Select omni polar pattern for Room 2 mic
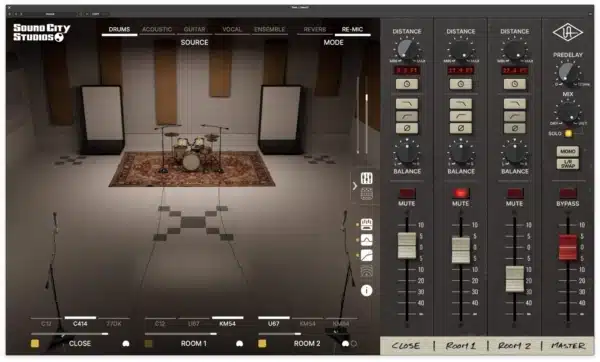This screenshot has width=600, height=362. pos(354,344)
